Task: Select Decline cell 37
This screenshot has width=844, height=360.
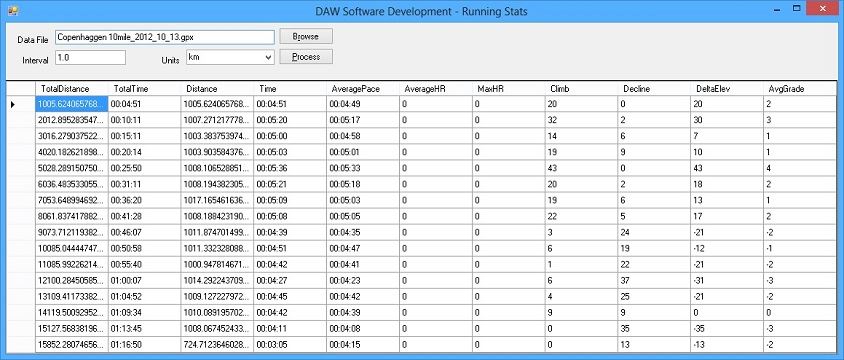Action: (x=653, y=280)
